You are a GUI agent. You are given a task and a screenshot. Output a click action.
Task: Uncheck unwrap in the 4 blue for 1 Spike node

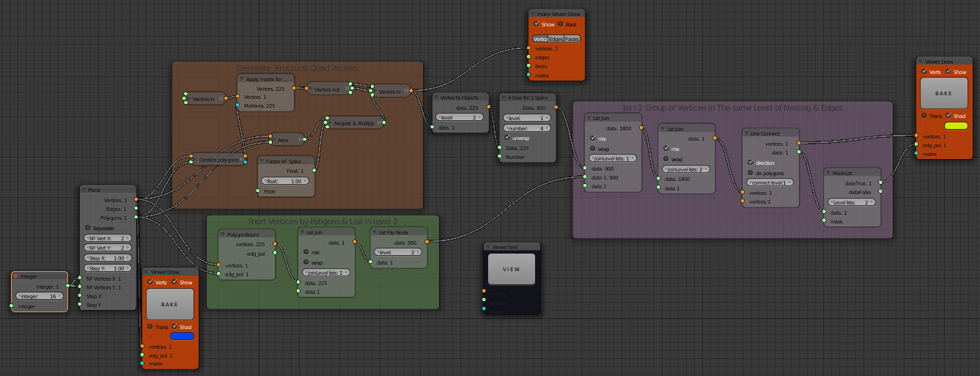coord(507,137)
